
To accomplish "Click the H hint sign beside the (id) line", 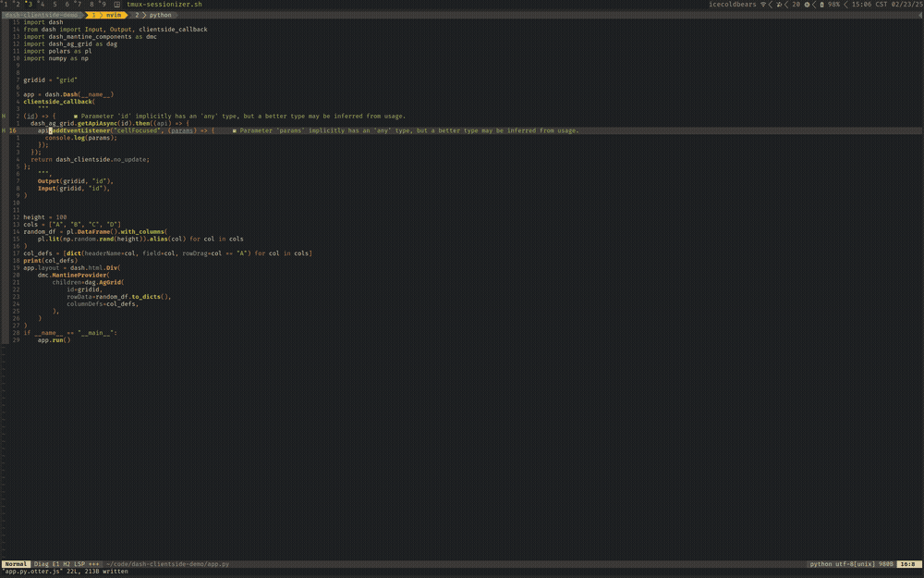I will pos(4,117).
